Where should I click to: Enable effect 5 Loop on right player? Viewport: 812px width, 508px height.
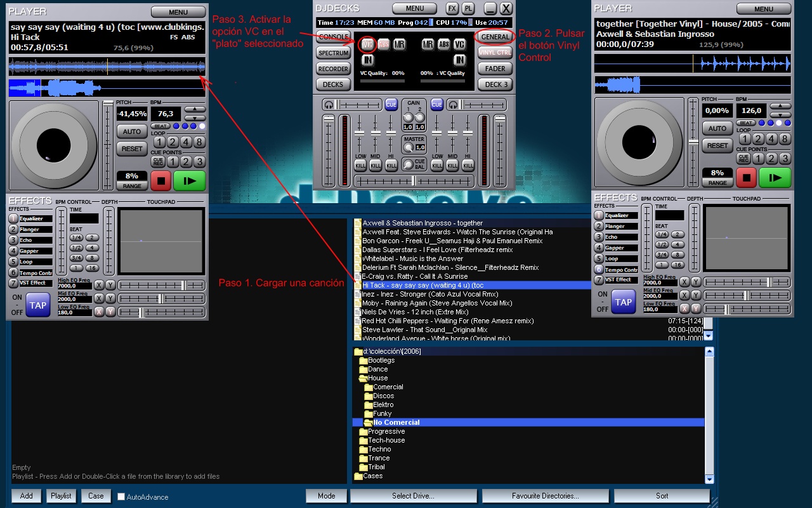[599, 258]
